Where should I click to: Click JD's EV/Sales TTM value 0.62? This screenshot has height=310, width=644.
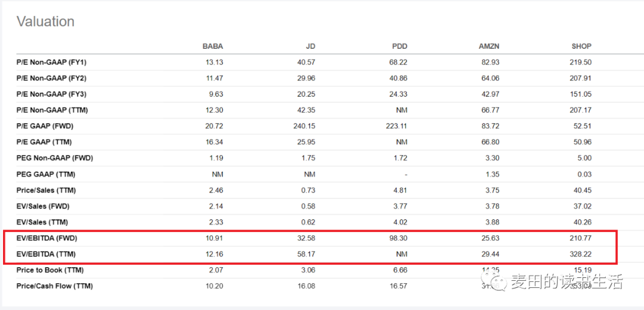point(308,222)
